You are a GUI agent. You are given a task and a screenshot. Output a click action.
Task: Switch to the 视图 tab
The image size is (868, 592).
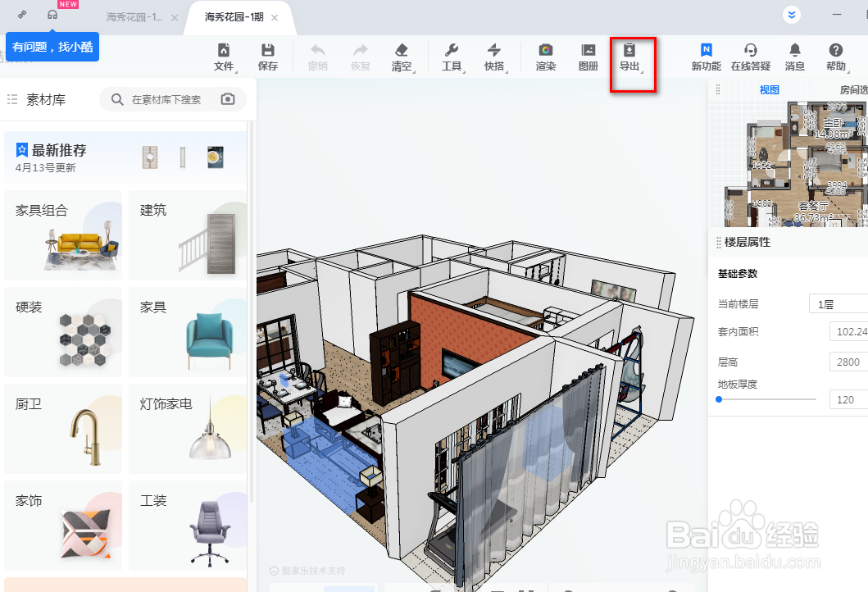coord(770,89)
